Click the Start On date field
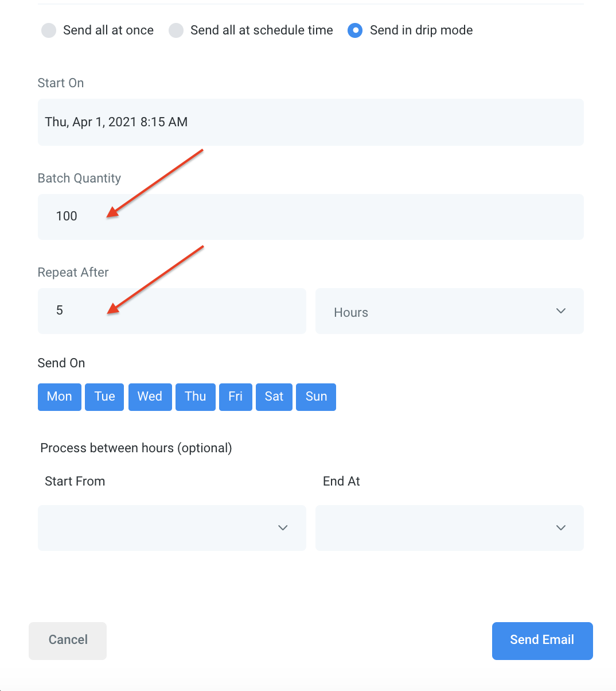This screenshot has height=691, width=616. coord(310,122)
